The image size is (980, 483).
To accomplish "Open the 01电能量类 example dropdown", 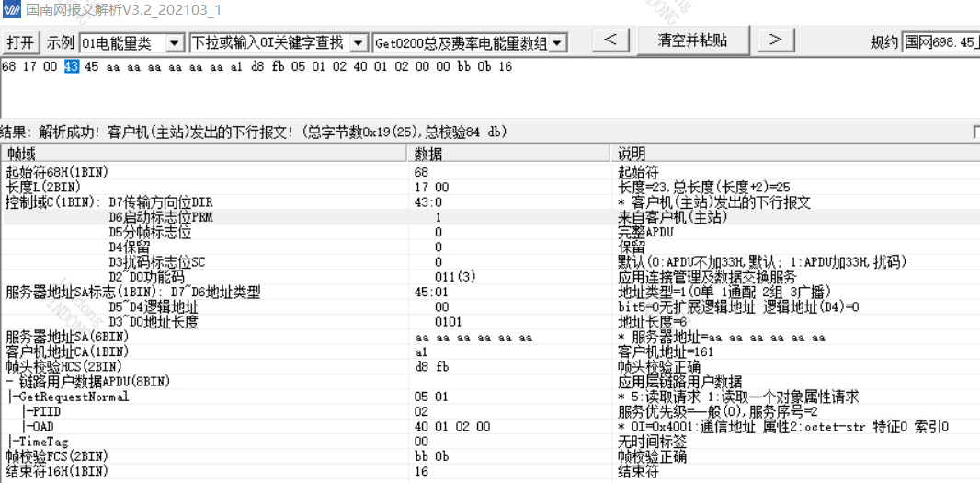I will [x=176, y=43].
